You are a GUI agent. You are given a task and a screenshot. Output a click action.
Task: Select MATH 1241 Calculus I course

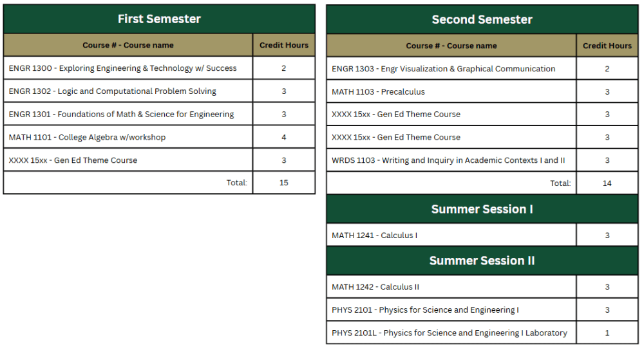[375, 236]
